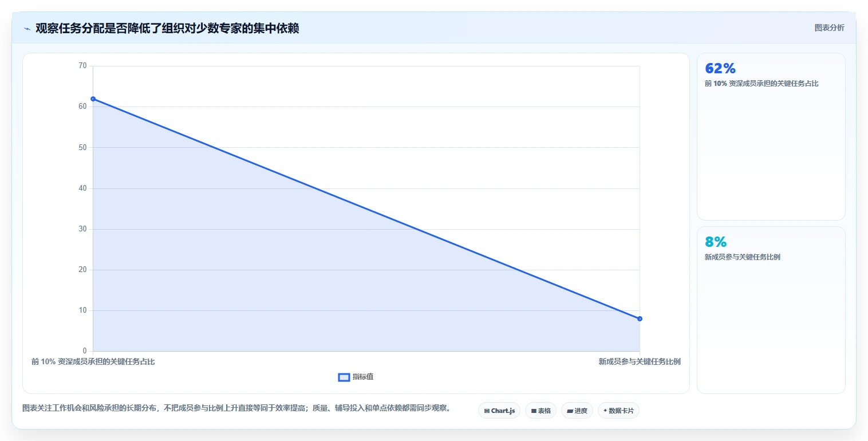
Task: Click card caption 前 10% 资深成员承担的关键任务占比
Action: [762, 84]
